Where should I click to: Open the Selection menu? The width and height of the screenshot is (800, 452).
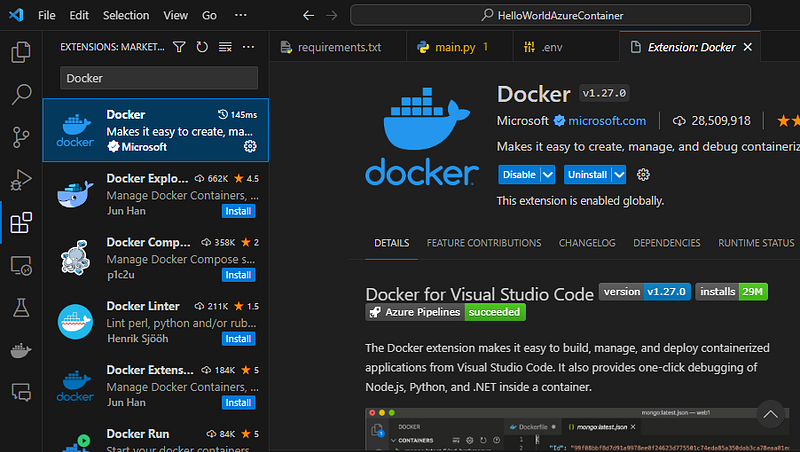[126, 15]
